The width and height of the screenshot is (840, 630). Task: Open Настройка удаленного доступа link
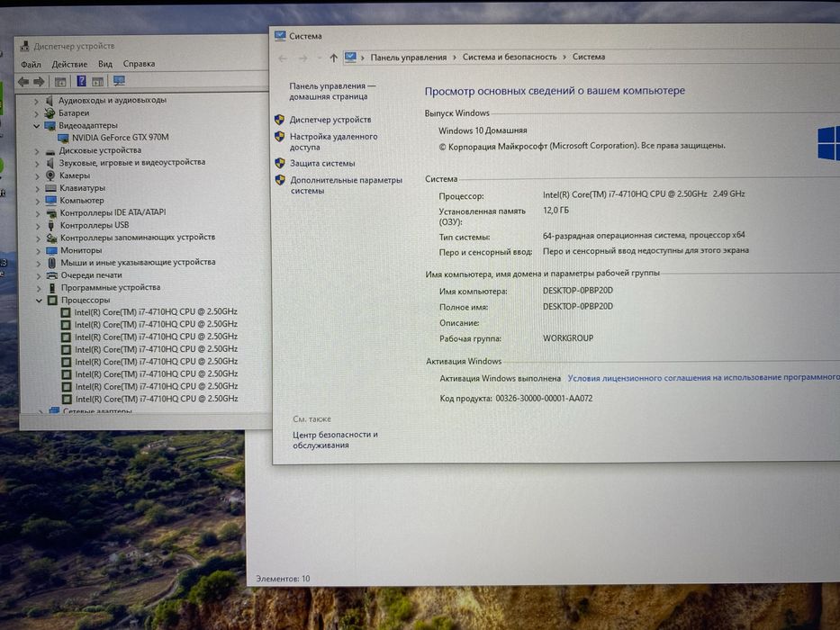(333, 141)
